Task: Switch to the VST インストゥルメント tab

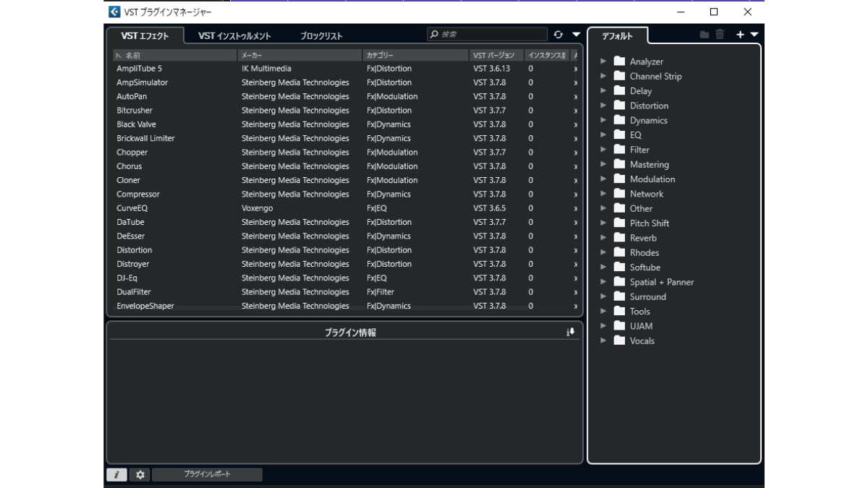Action: (234, 35)
